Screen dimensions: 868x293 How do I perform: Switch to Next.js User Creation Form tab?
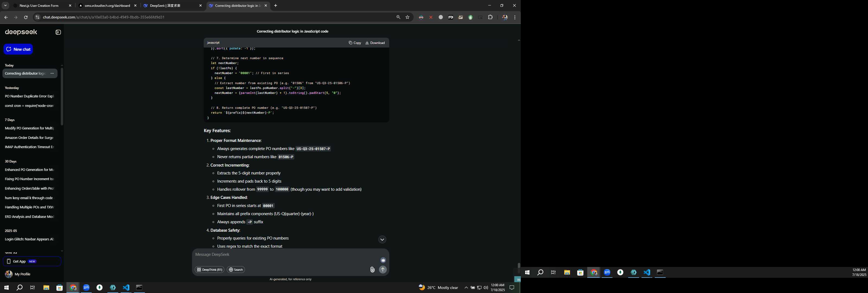coord(39,6)
